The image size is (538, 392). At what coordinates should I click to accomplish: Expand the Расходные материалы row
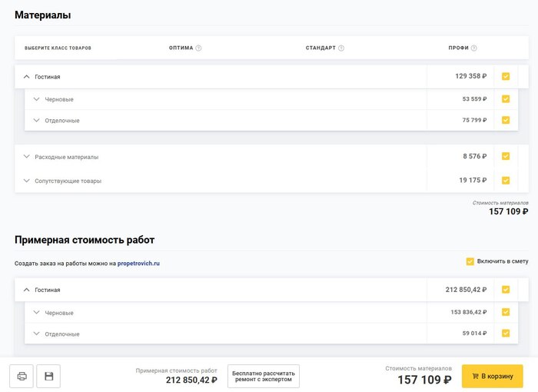coord(26,157)
